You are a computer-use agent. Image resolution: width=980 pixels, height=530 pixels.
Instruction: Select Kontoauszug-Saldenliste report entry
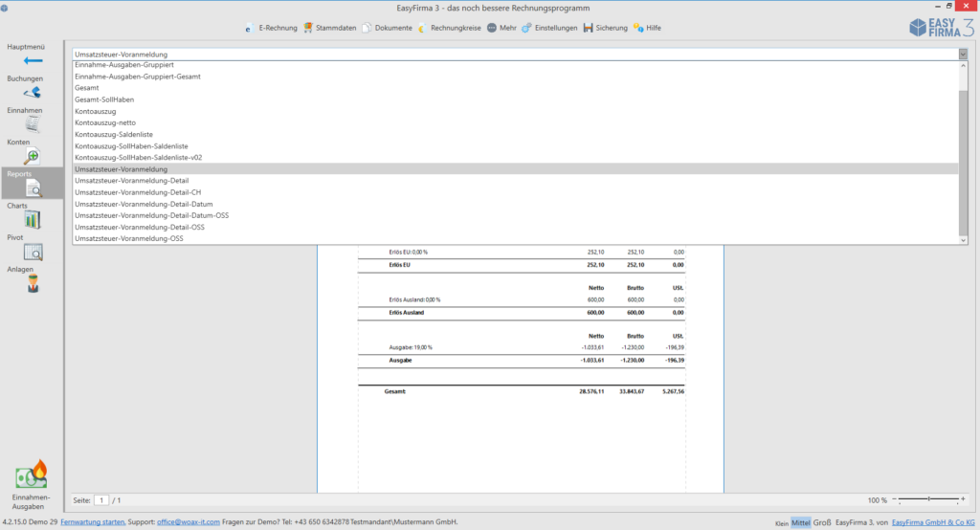coord(515,134)
